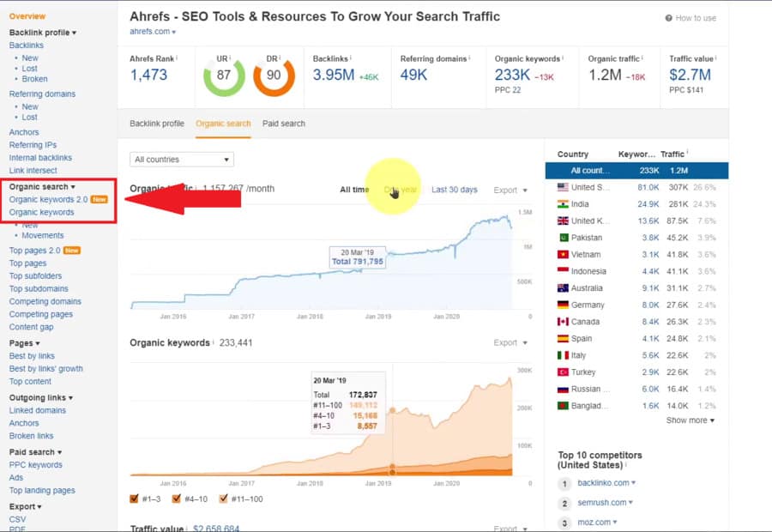Select the Australia flag icon
Screen dimensions: 772x532
click(563, 287)
